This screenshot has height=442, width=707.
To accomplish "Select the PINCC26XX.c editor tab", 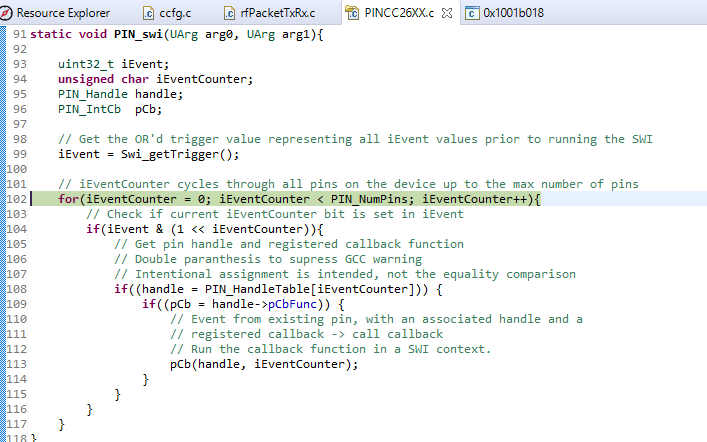I will pyautogui.click(x=399, y=13).
